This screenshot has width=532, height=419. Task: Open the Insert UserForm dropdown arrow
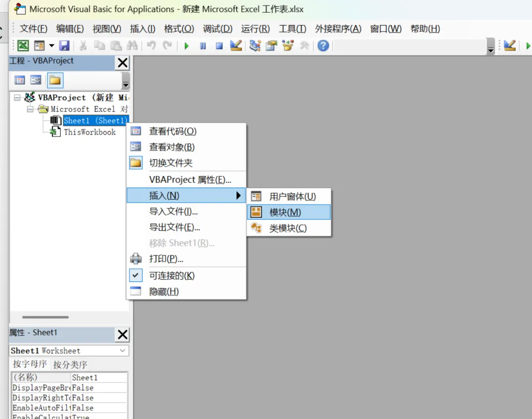52,45
